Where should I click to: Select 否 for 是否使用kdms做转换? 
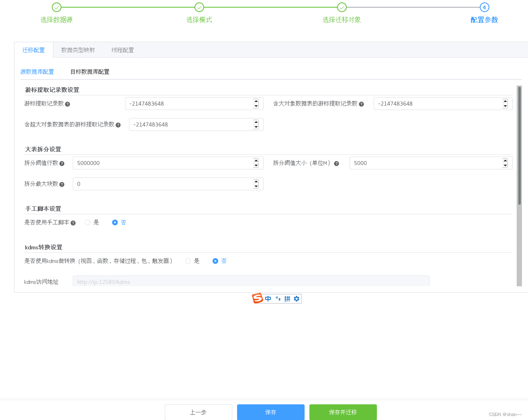pos(215,261)
